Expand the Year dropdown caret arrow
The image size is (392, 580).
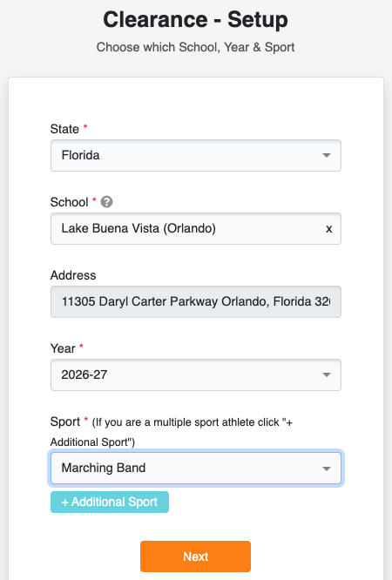point(327,374)
